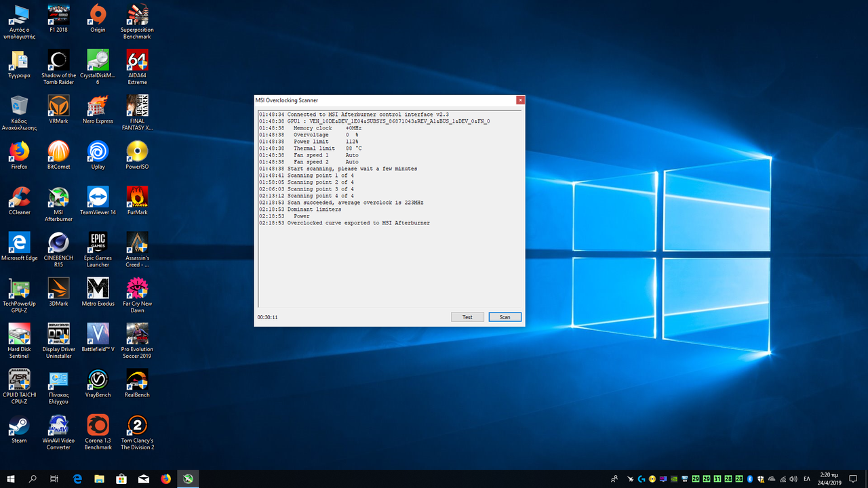Select the 3DMark desktop icon
The width and height of the screenshot is (868, 488).
(58, 292)
